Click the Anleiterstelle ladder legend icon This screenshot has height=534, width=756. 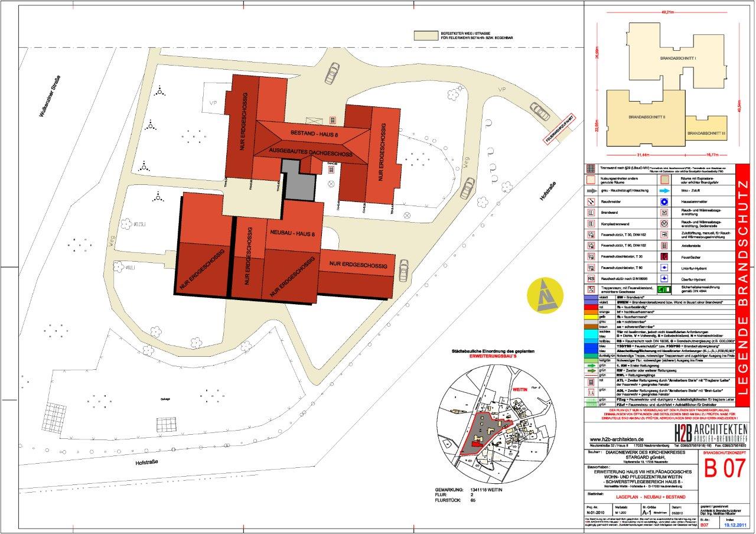664,246
